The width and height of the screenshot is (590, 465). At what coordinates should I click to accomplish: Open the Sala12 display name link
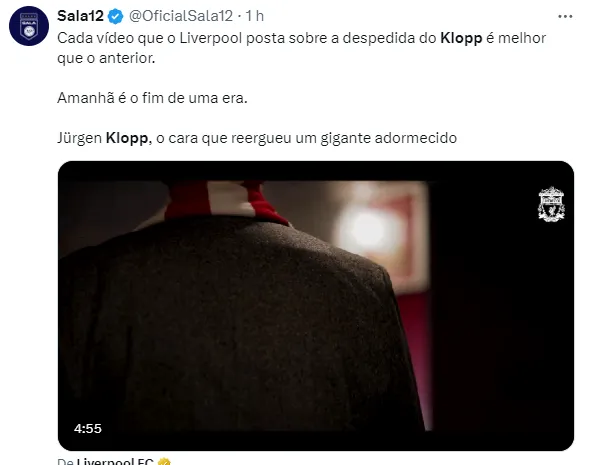coord(81,16)
